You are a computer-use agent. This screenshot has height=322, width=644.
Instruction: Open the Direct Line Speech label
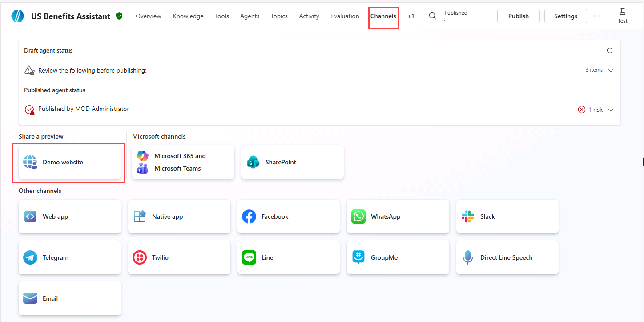(507, 257)
